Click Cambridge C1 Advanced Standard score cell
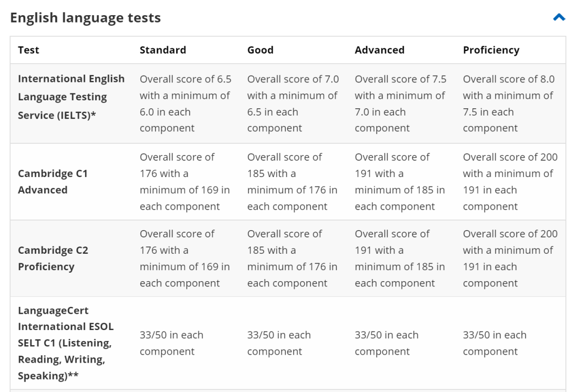568x392 pixels. [x=185, y=182]
